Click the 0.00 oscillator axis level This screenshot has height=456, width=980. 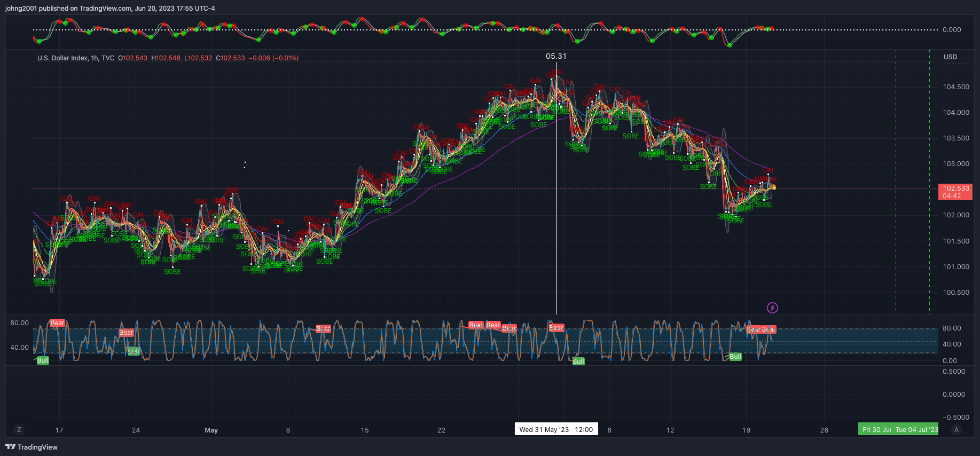point(950,361)
